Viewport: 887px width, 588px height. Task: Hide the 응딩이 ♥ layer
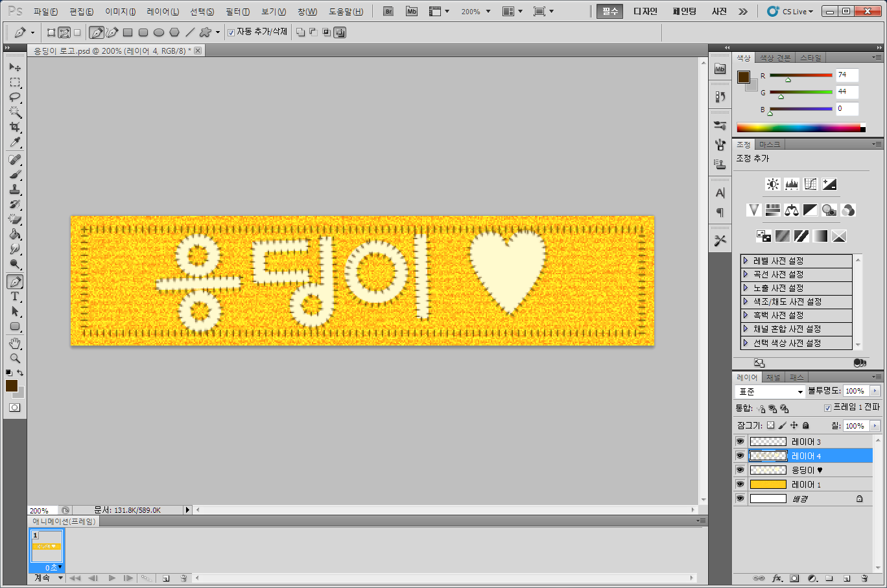(x=740, y=470)
